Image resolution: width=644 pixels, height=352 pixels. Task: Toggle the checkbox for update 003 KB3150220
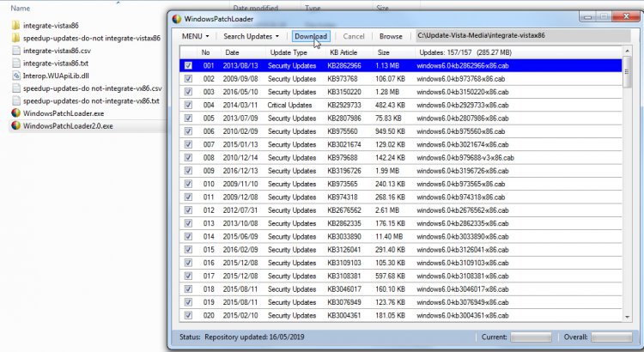pos(188,92)
